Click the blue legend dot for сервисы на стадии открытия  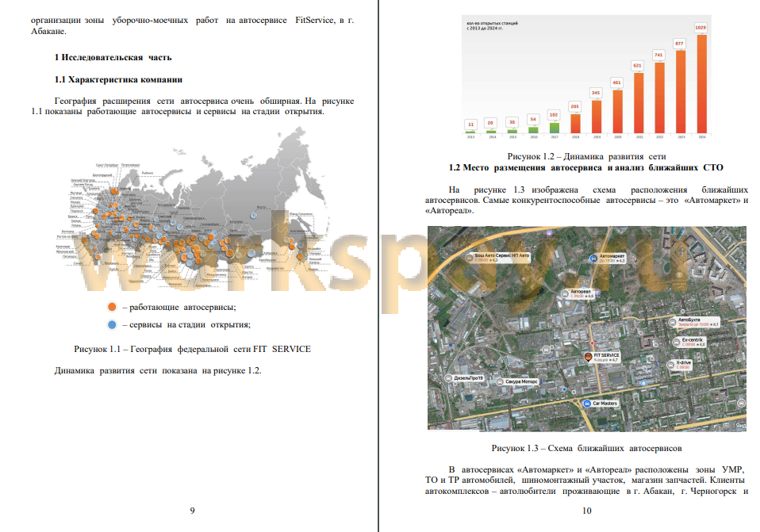tap(112, 324)
